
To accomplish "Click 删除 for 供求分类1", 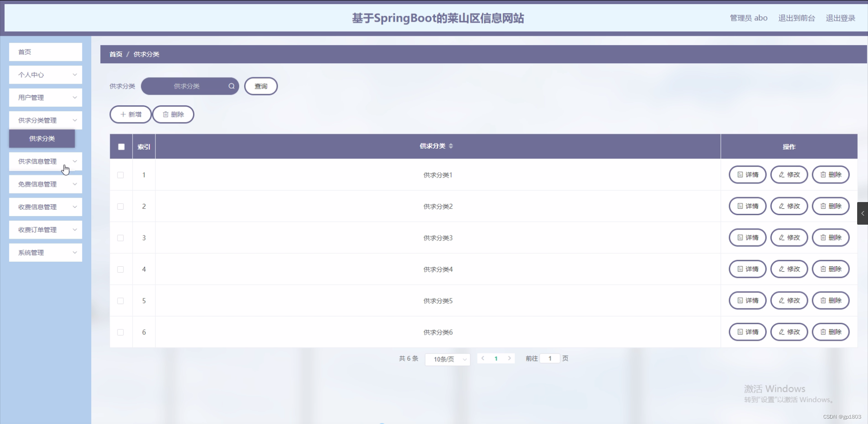I will point(831,174).
